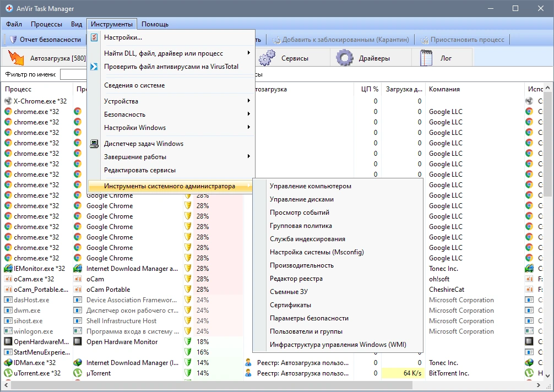This screenshot has height=392, width=554.
Task: Click the gears icon on Сервисы tab
Action: (267, 58)
